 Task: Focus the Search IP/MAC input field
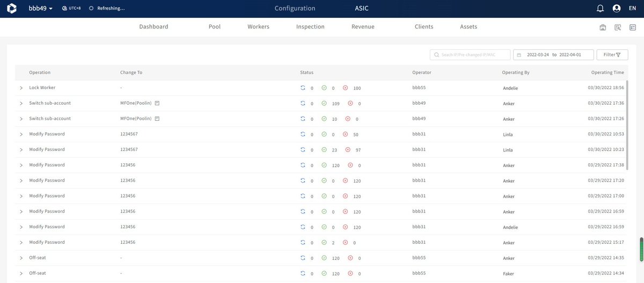(470, 55)
